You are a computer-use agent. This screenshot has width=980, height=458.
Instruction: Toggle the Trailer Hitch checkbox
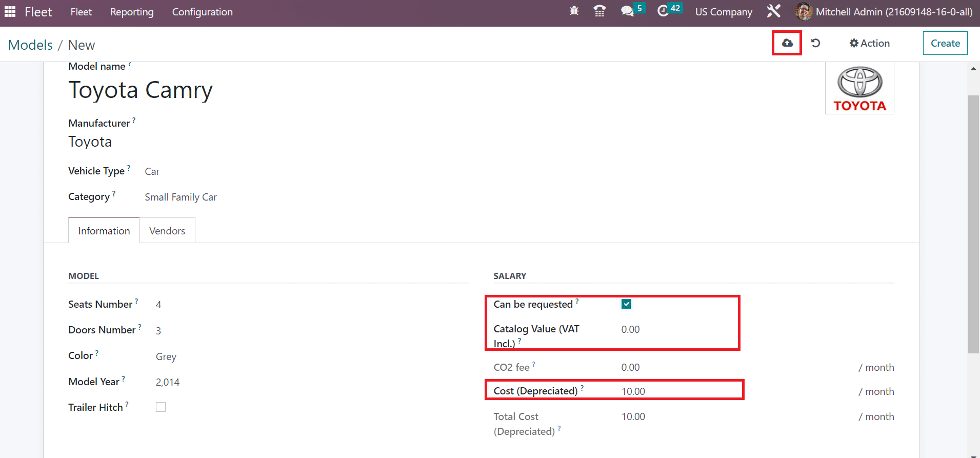[161, 407]
